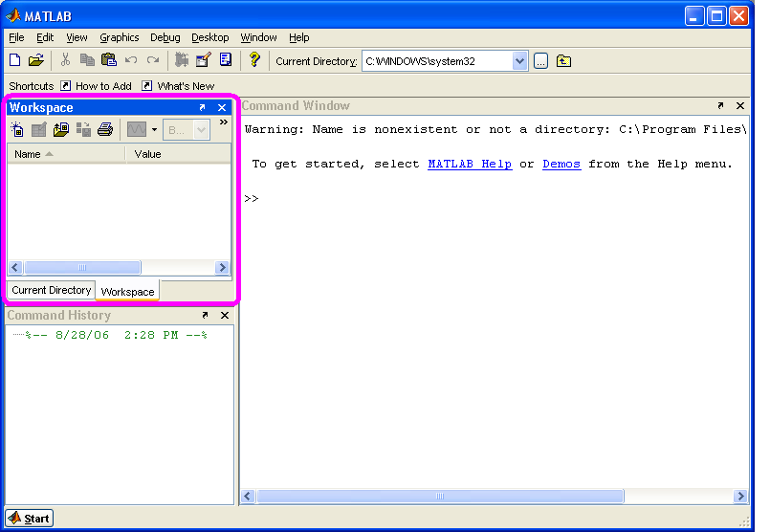The width and height of the screenshot is (770, 532).
Task: Click the New variable icon in Workspace
Action: [x=17, y=129]
